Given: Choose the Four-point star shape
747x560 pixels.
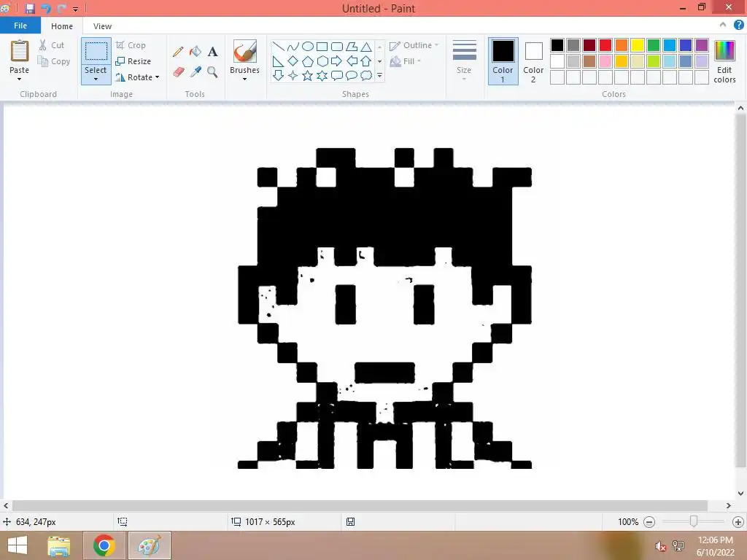Looking at the screenshot, I should 293,75.
